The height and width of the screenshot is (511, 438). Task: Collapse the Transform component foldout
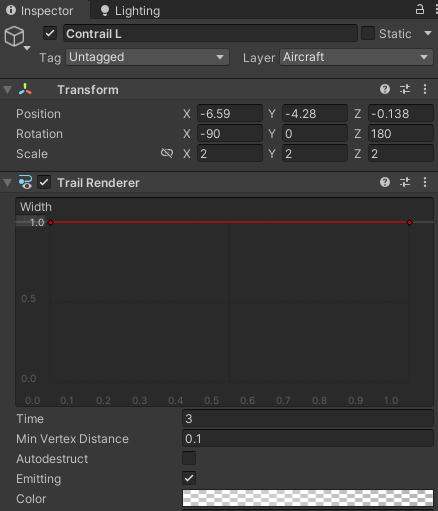8,90
